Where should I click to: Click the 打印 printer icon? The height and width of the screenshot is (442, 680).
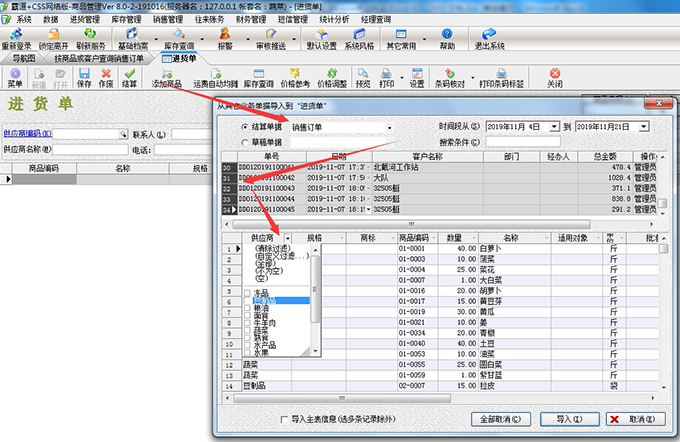(x=386, y=73)
